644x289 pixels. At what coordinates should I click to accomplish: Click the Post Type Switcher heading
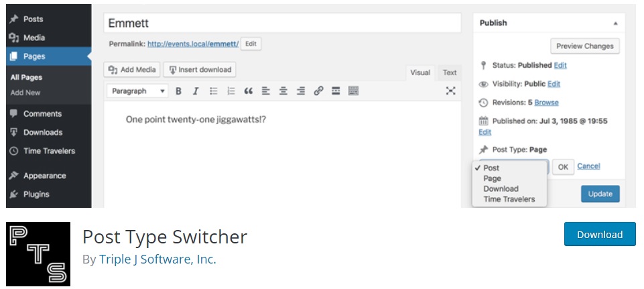[165, 237]
